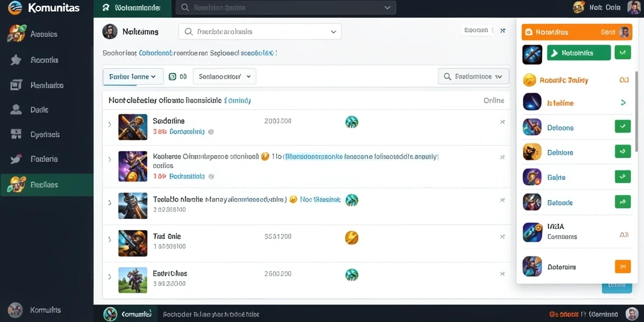Expand the Eedri Olues row
This screenshot has height=322, width=644.
click(x=109, y=277)
